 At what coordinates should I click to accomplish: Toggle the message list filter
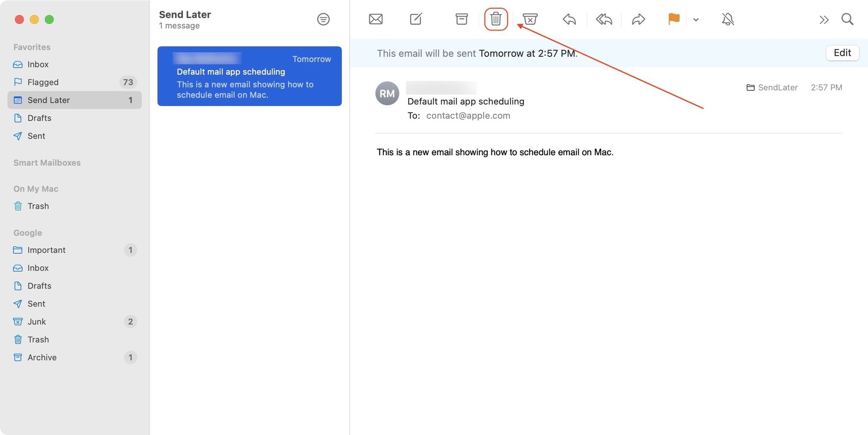tap(323, 19)
